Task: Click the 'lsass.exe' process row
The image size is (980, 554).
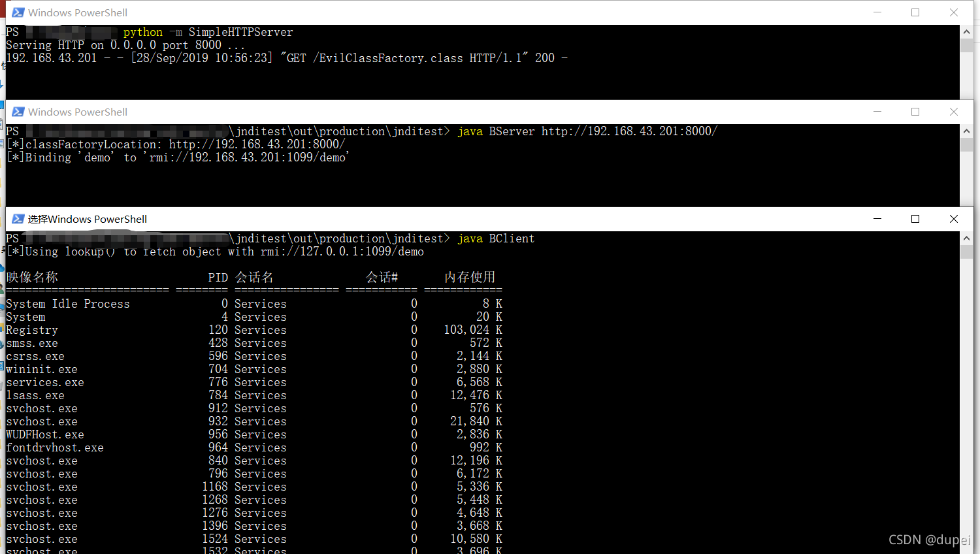Action: coord(254,395)
